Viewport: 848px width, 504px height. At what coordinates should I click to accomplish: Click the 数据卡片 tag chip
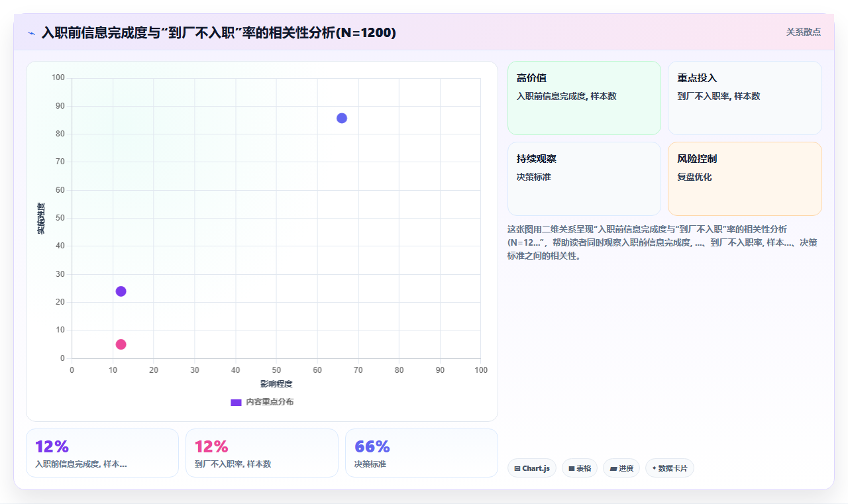(670, 468)
